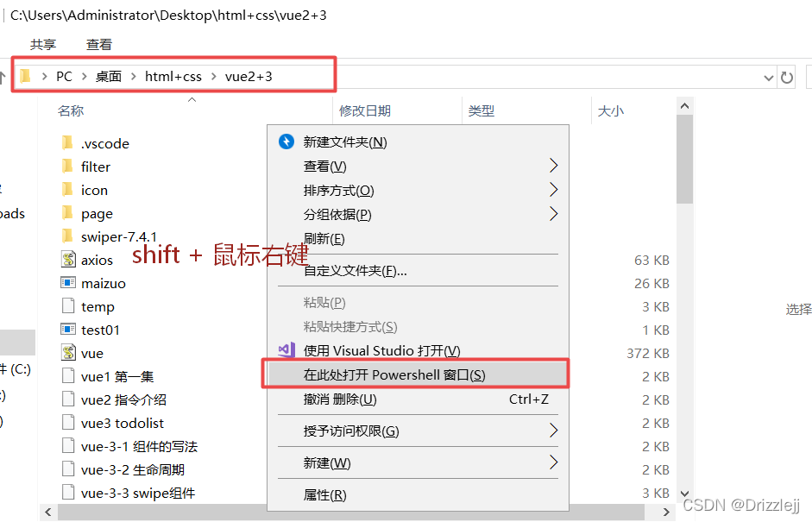Viewport: 812px width, 522px height.
Task: Click the test01 file icon
Action: [68, 330]
